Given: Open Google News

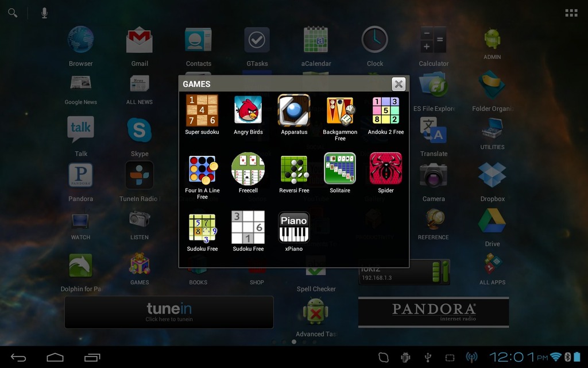Looking at the screenshot, I should (x=80, y=83).
